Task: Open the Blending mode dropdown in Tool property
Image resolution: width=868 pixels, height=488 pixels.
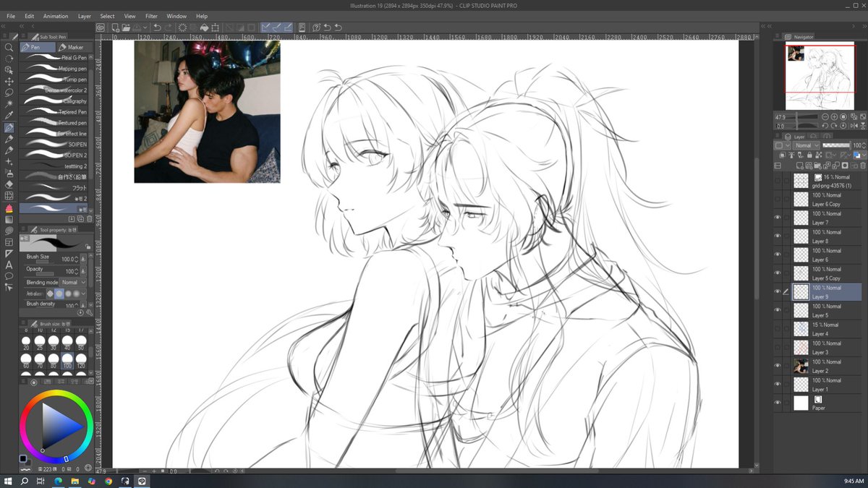Action: click(83, 282)
